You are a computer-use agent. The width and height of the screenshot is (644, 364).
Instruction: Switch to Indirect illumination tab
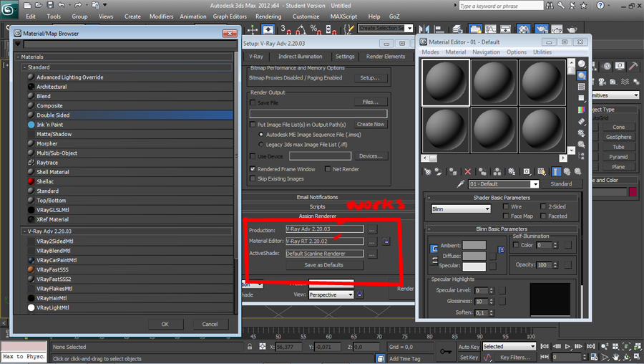(301, 57)
